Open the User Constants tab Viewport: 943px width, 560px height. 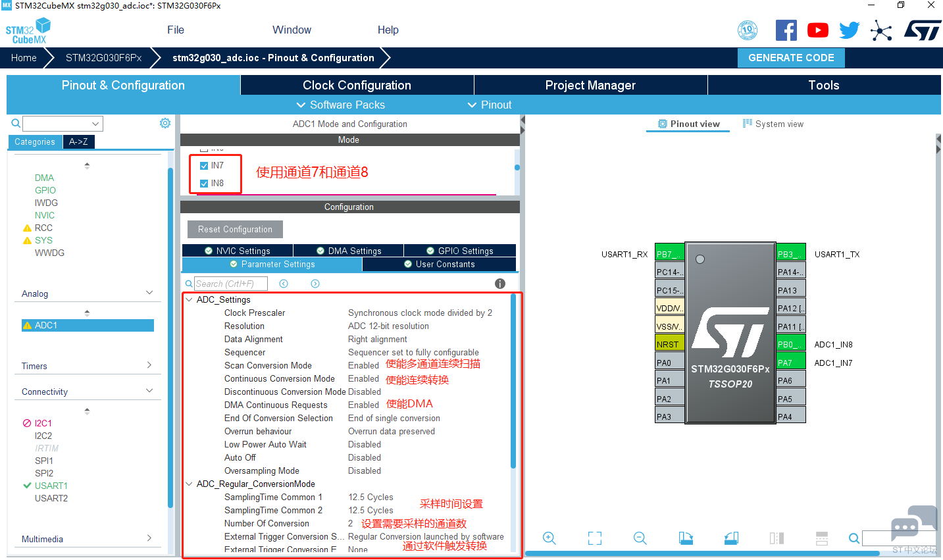(439, 264)
